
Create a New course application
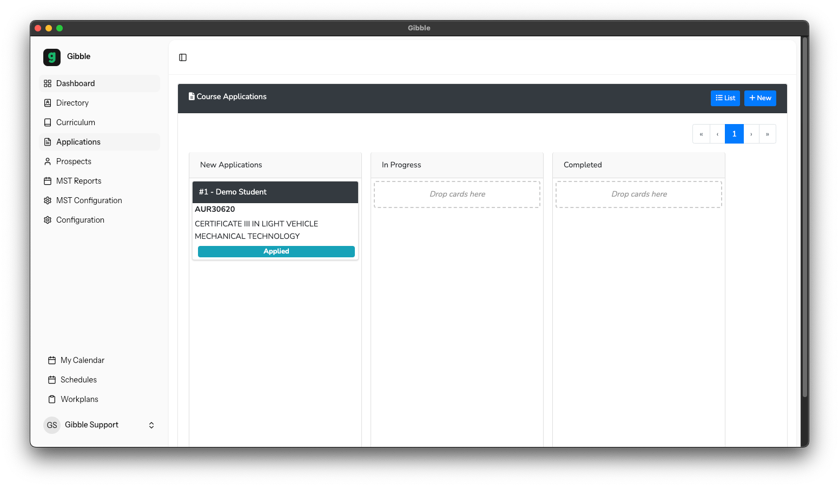pos(760,98)
